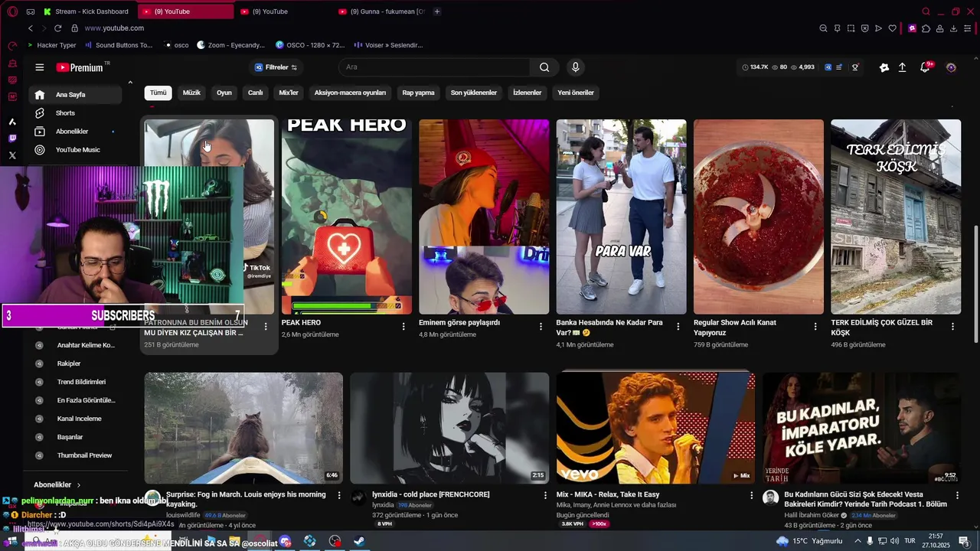
Task: Open options for MIKA mix video
Action: tap(751, 495)
